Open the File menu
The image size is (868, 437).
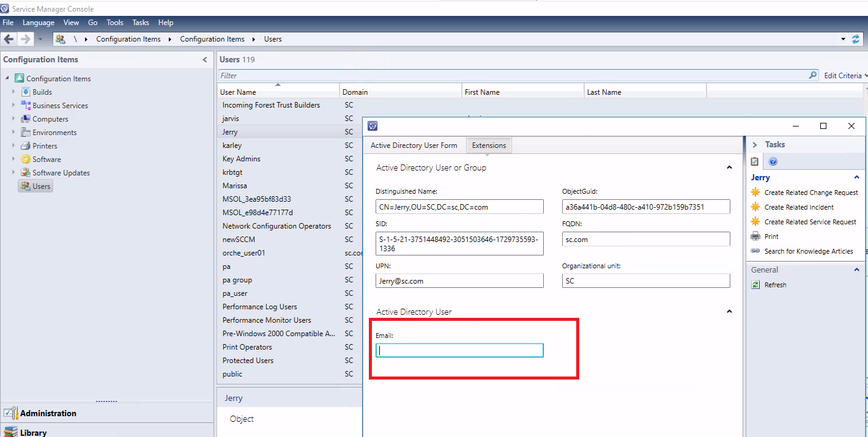coord(8,23)
